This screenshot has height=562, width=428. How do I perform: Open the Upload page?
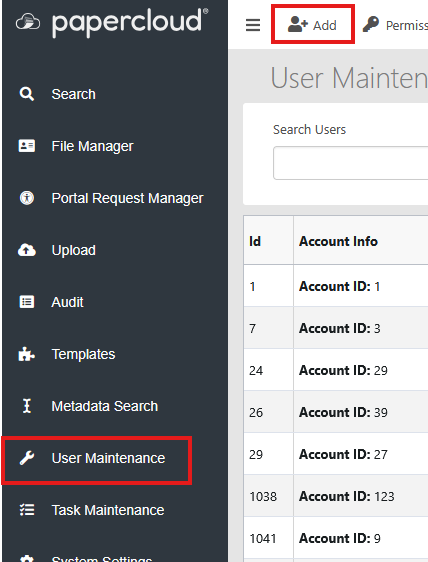73,250
